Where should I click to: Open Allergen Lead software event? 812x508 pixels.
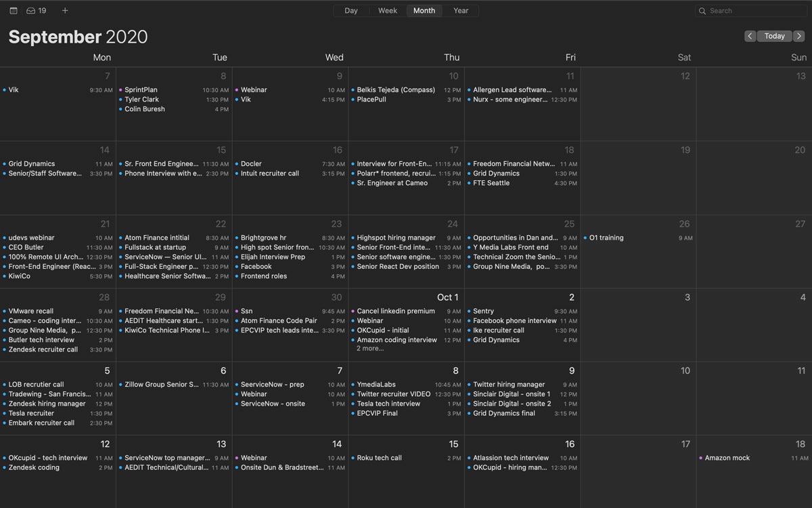[522, 90]
